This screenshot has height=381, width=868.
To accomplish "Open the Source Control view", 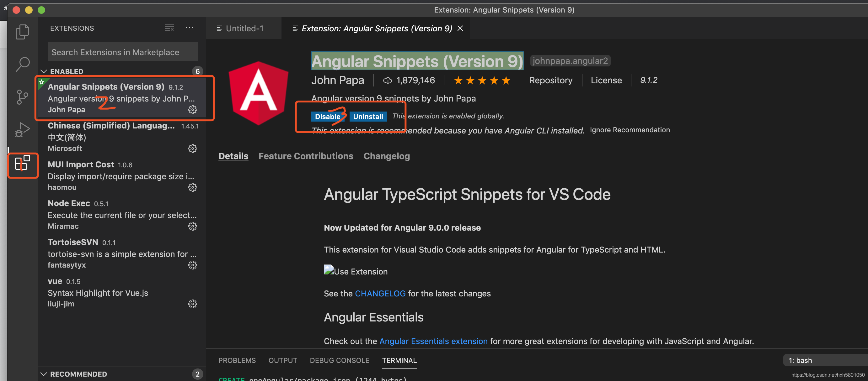I will coord(22,97).
